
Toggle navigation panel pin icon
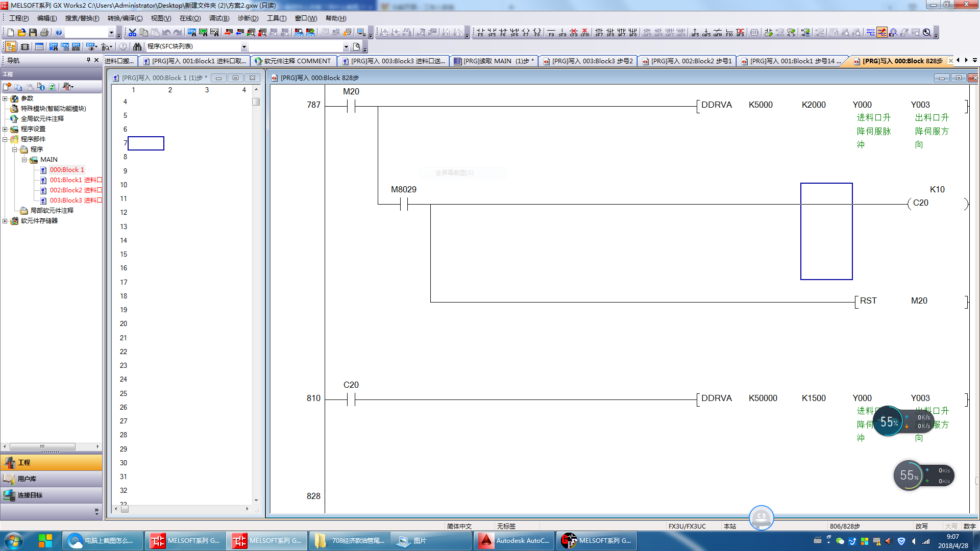[x=88, y=60]
